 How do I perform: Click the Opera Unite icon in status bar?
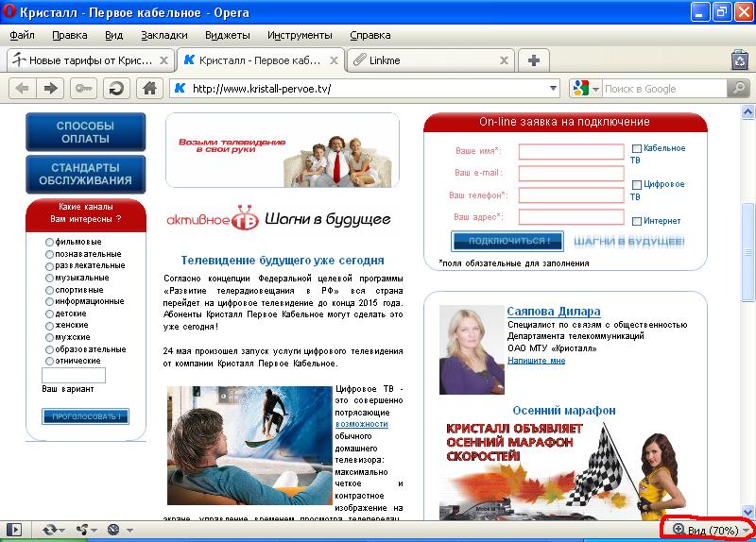click(82, 530)
